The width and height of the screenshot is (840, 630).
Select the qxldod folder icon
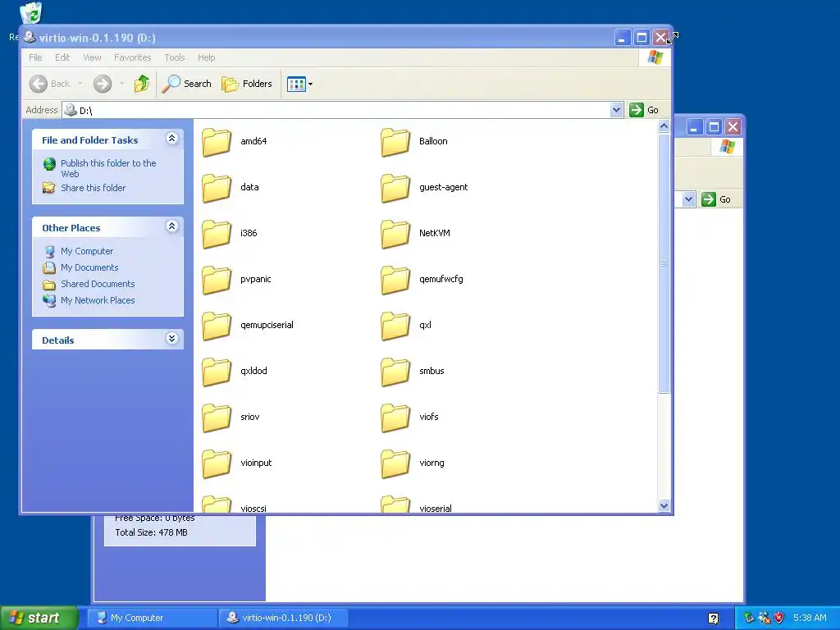coord(217,372)
